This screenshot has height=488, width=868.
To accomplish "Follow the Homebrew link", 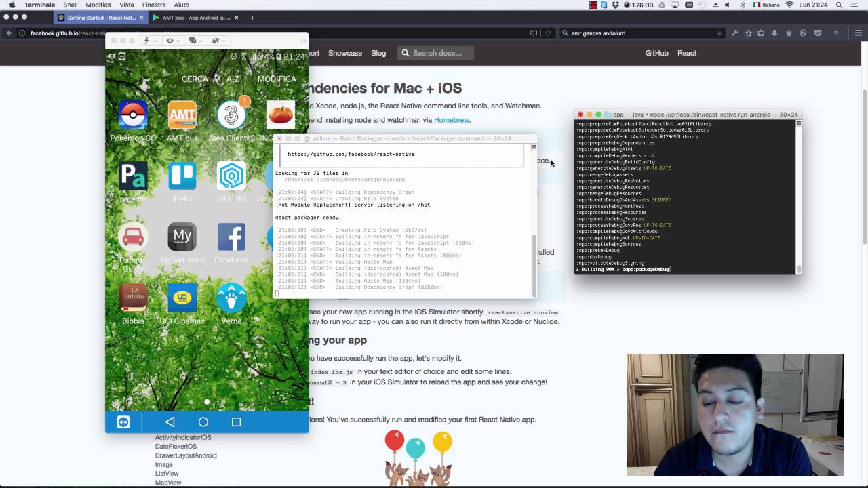I will tap(452, 120).
